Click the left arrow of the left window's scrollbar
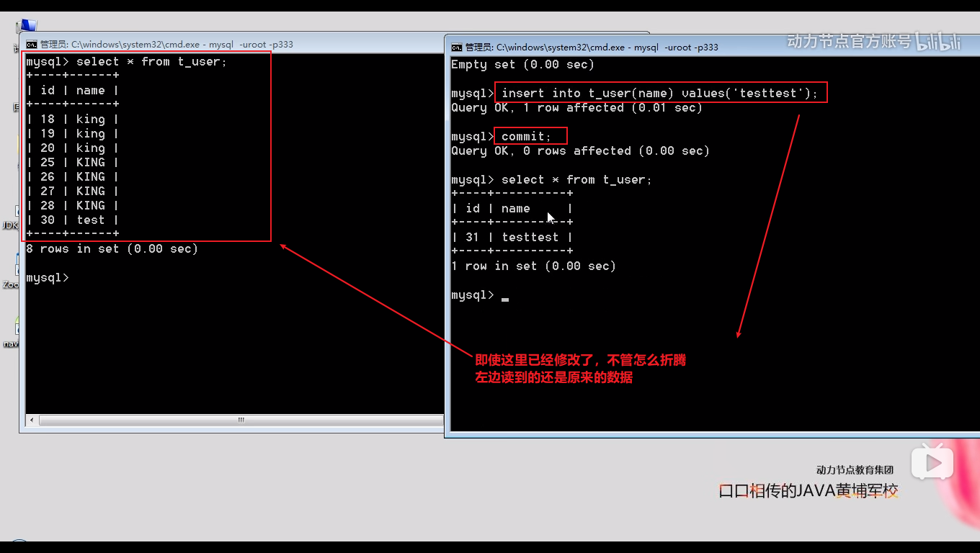The height and width of the screenshot is (553, 980). [31, 420]
